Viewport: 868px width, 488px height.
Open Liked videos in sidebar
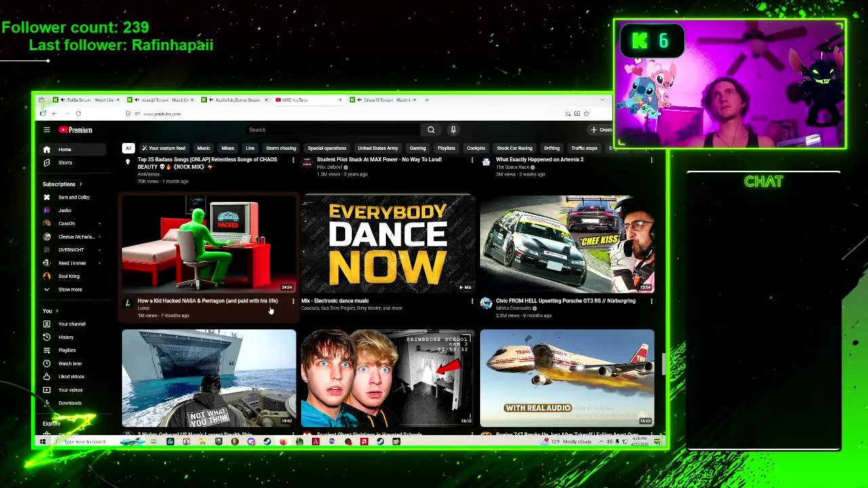[x=73, y=376]
